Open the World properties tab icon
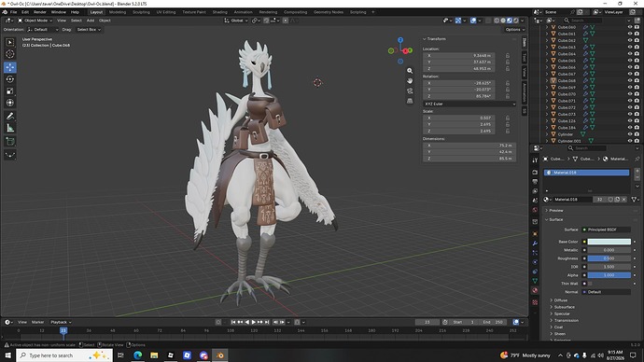644x362 pixels. pyautogui.click(x=535, y=210)
